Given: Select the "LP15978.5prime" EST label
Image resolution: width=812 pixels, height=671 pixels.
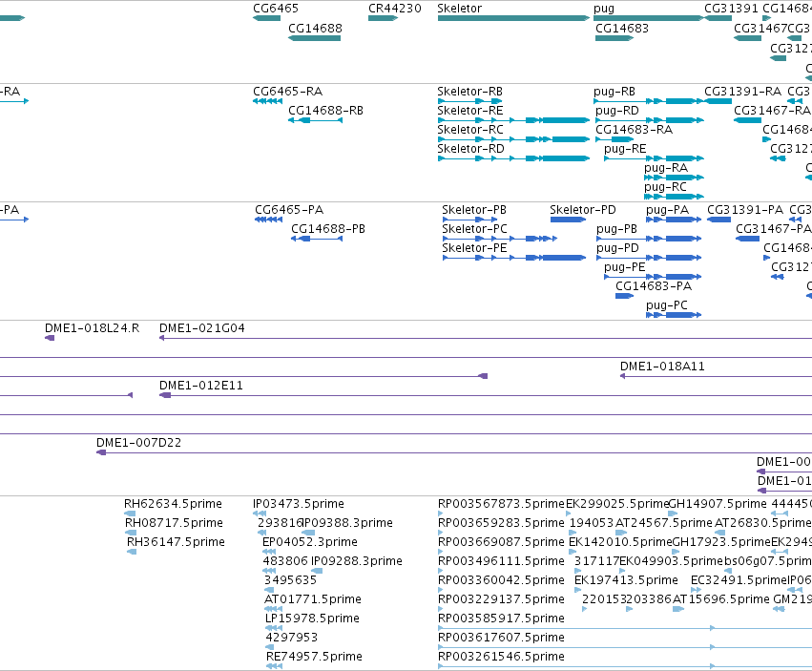Looking at the screenshot, I should (312, 619).
